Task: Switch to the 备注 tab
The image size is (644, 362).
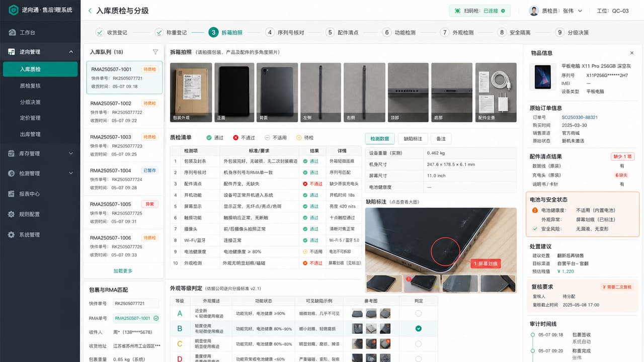Action: tap(441, 139)
